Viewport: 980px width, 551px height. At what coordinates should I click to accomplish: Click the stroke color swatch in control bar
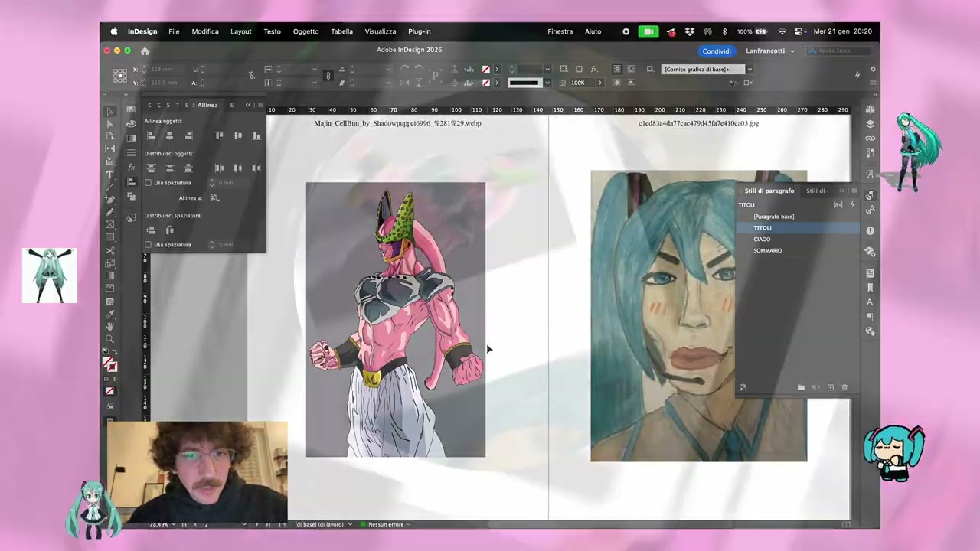point(486,83)
